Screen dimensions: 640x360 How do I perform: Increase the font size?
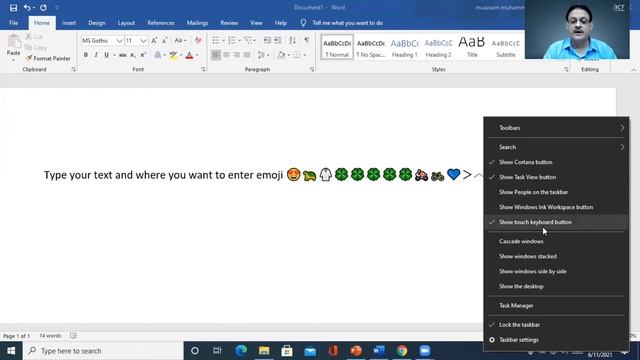(154, 40)
